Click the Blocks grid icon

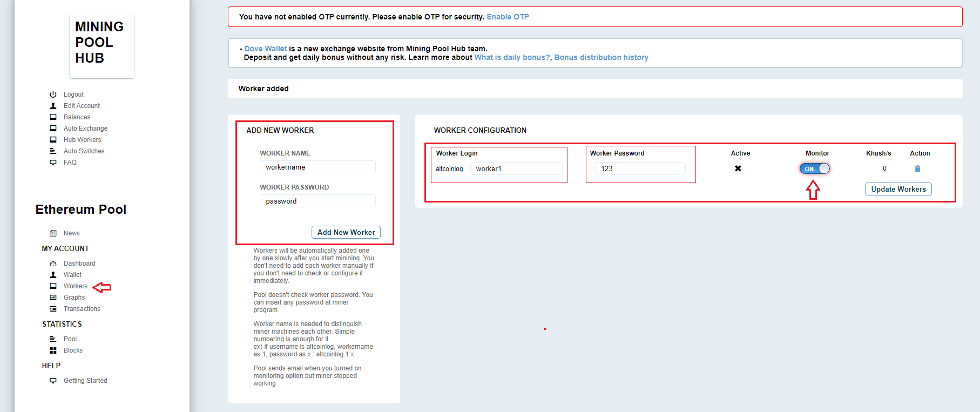pos(53,350)
